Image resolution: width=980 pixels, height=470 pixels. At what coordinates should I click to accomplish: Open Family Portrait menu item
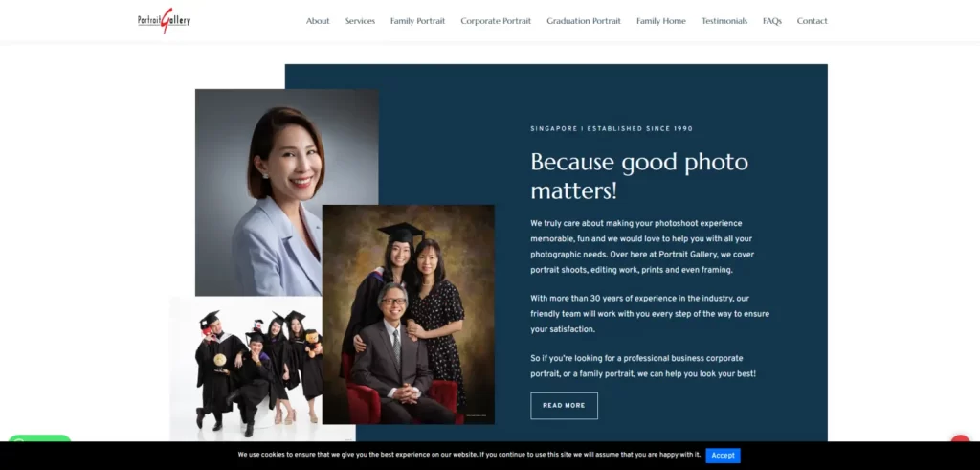click(417, 21)
